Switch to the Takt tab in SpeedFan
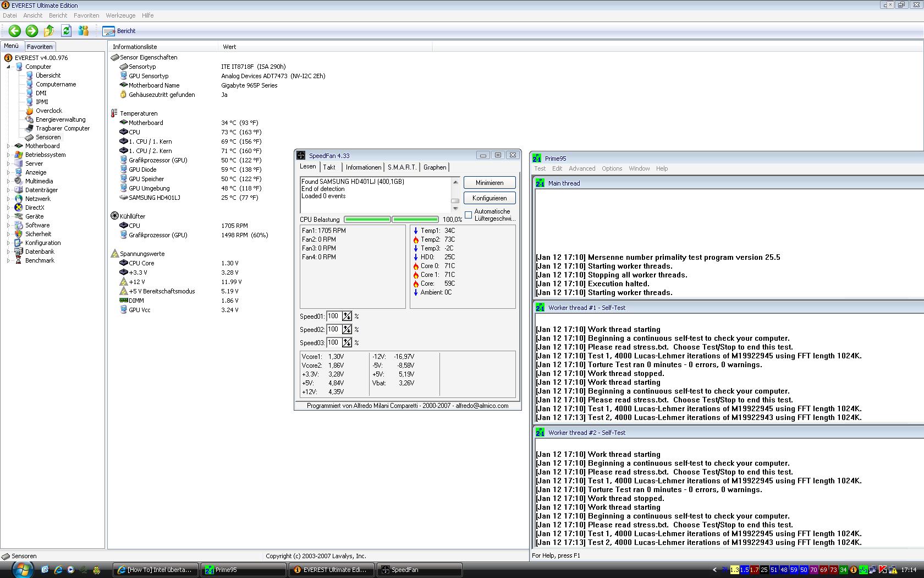 pyautogui.click(x=329, y=167)
